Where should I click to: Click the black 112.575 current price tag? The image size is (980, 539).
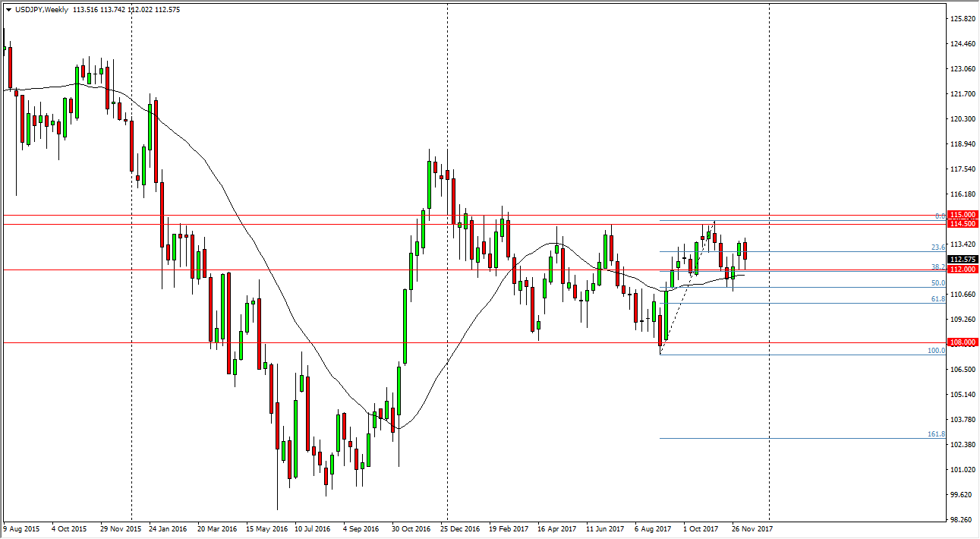tap(961, 259)
